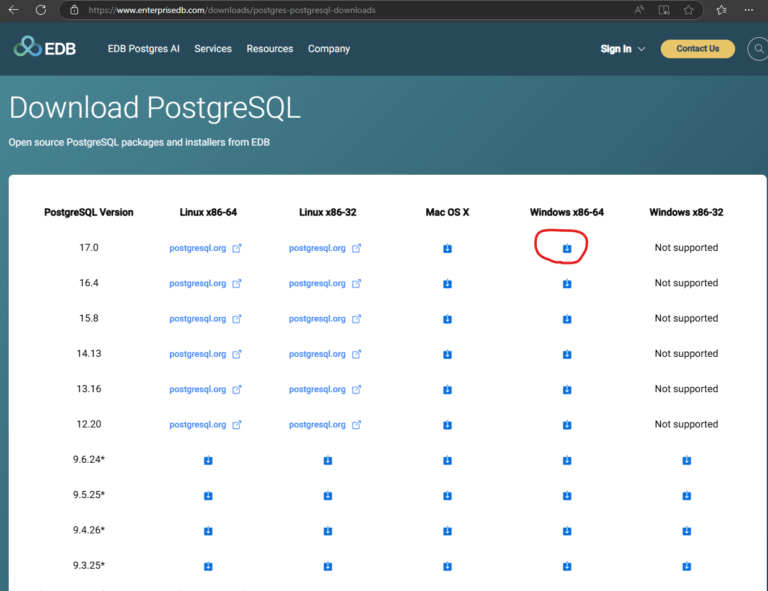The height and width of the screenshot is (591, 768).
Task: Download PostgreSQL 15.8 for Windows x86-64
Action: 567,319
